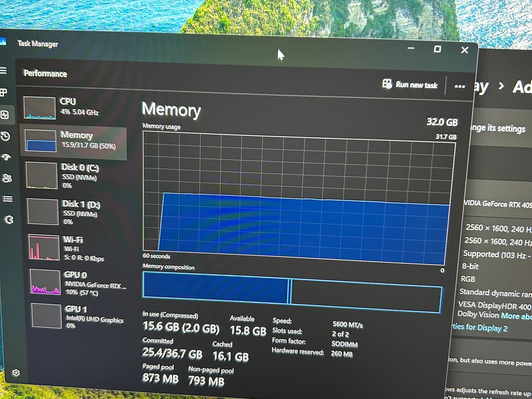Click the CPU usage mini graph thumbnail

pyautogui.click(x=39, y=108)
